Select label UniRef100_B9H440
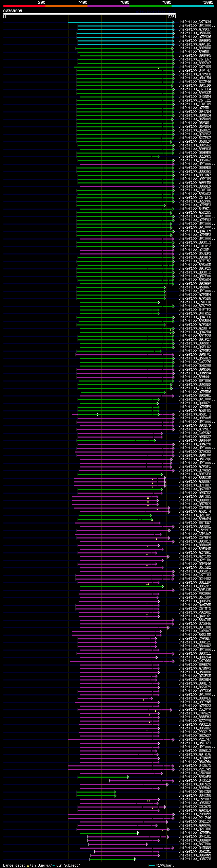This screenshot has width=217, height=868. coord(195,441)
